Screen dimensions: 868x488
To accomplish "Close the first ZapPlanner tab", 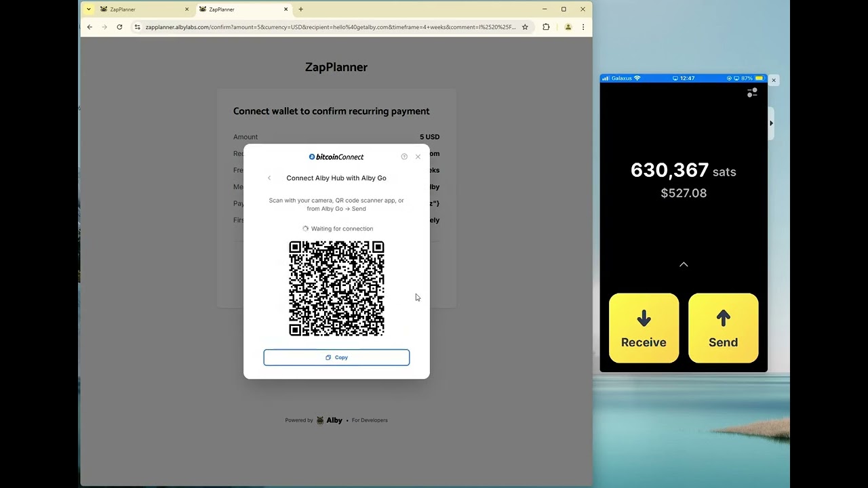I will coord(186,9).
